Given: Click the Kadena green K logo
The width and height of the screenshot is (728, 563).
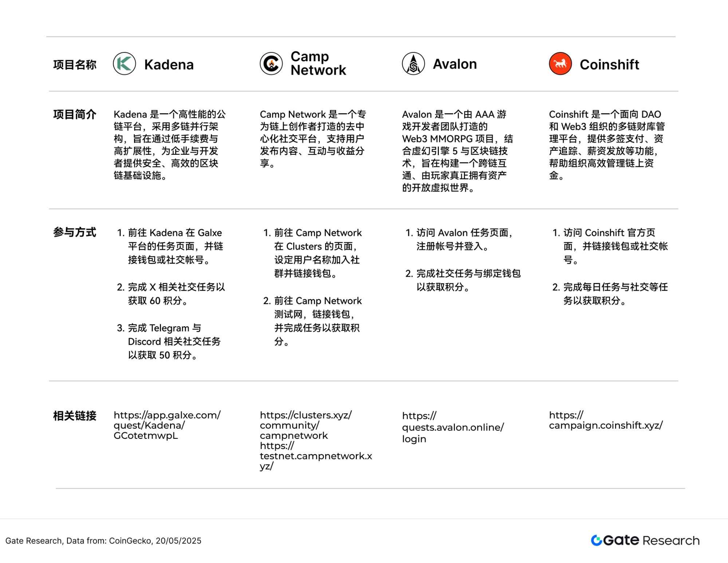Looking at the screenshot, I should pyautogui.click(x=124, y=64).
